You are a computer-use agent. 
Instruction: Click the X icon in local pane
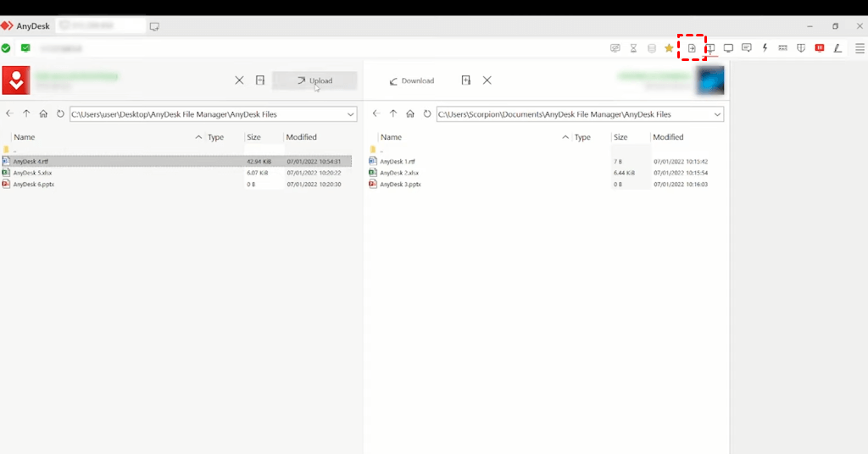pyautogui.click(x=239, y=80)
